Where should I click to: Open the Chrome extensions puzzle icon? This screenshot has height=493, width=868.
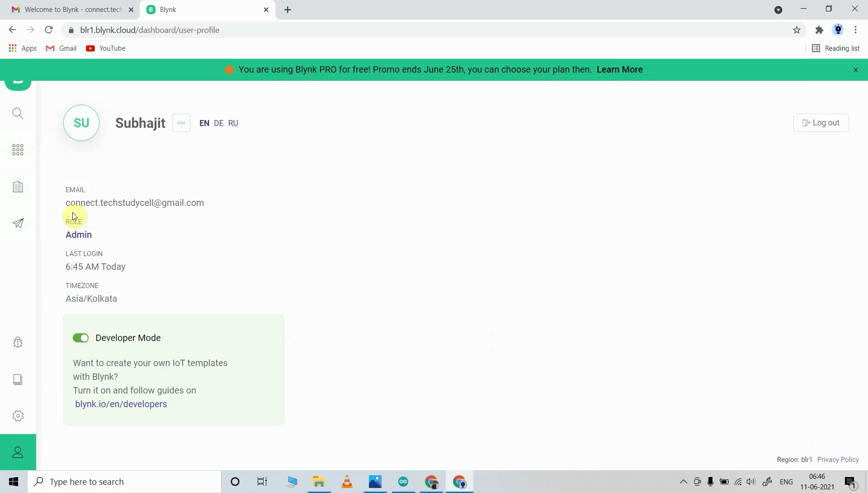pos(820,30)
